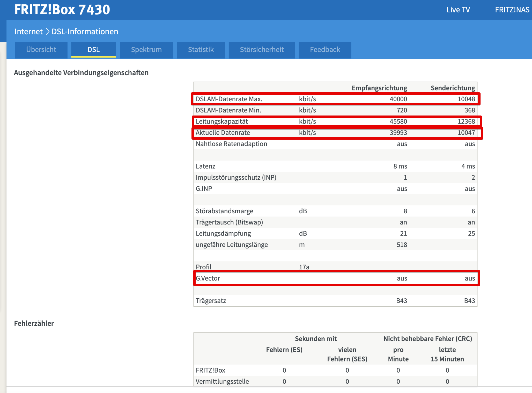The height and width of the screenshot is (393, 532).
Task: Click the Latenz label
Action: [x=205, y=166]
